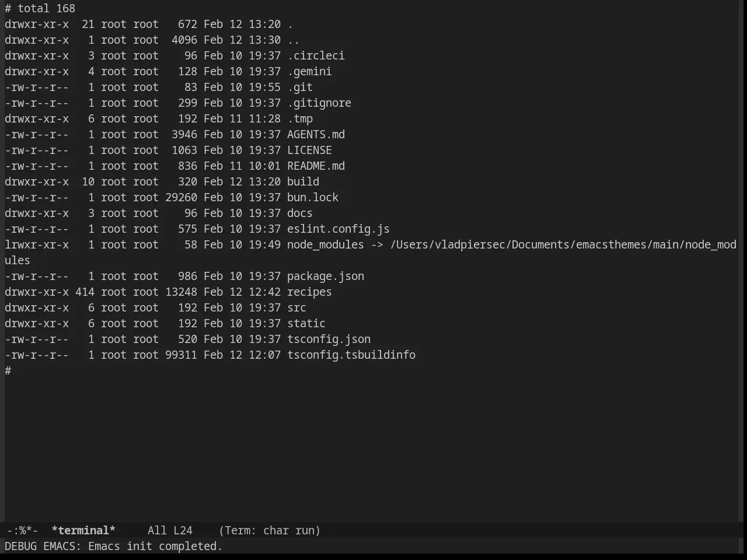
Task: Click the README.md file entry
Action: point(316,166)
